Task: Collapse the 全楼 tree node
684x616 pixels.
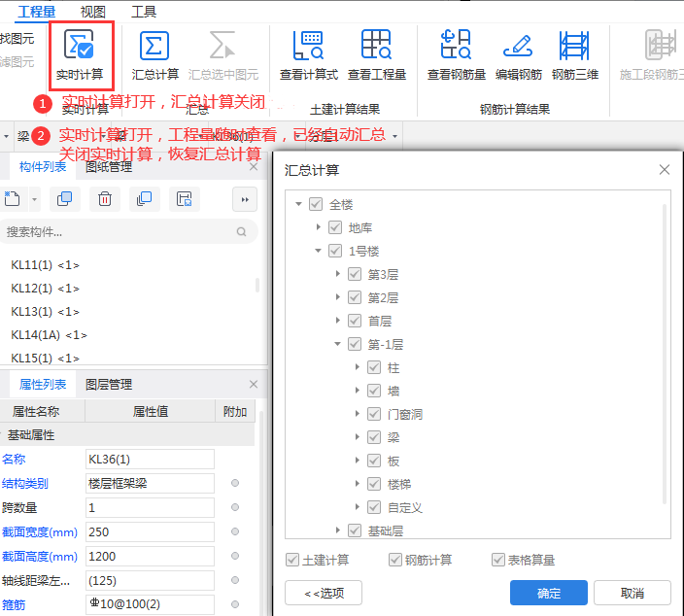Action: [x=298, y=204]
